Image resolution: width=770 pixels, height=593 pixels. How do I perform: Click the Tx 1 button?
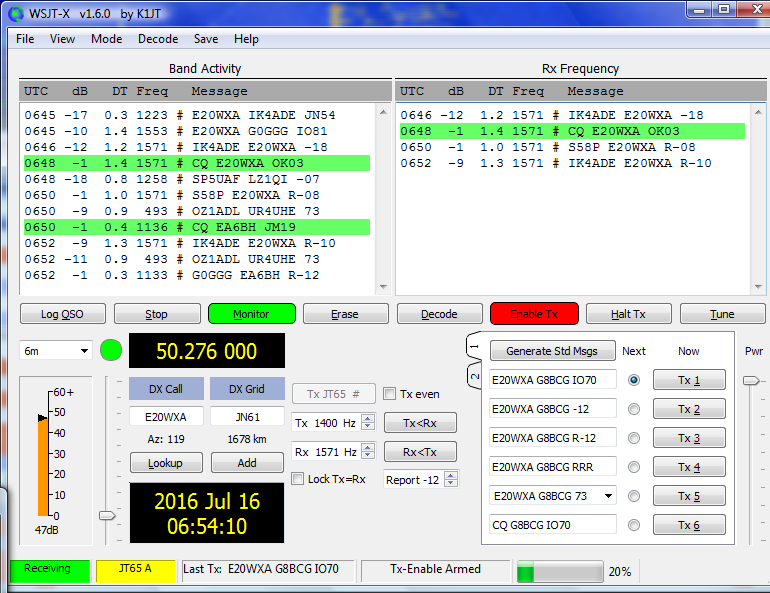click(x=689, y=380)
